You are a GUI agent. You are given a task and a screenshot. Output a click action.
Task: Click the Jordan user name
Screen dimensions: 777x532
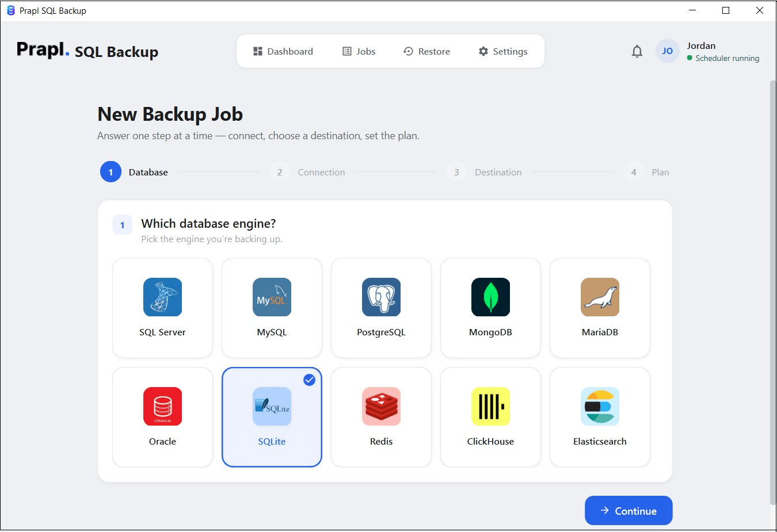point(701,45)
